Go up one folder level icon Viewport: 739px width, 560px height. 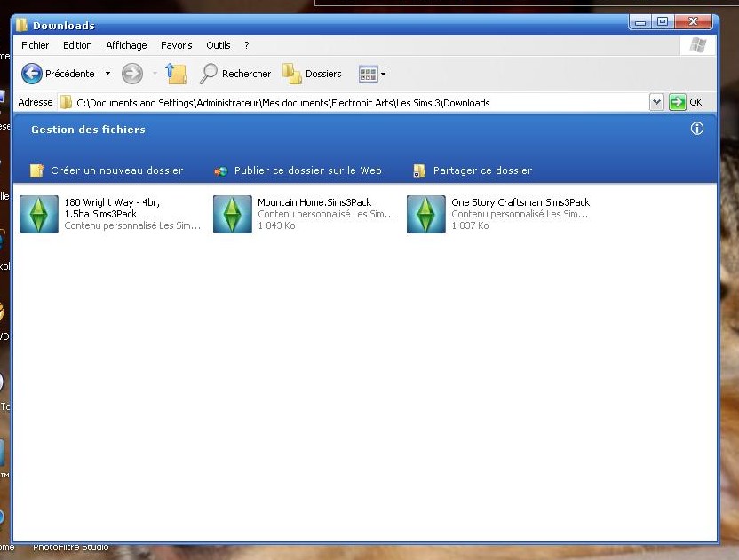click(176, 74)
